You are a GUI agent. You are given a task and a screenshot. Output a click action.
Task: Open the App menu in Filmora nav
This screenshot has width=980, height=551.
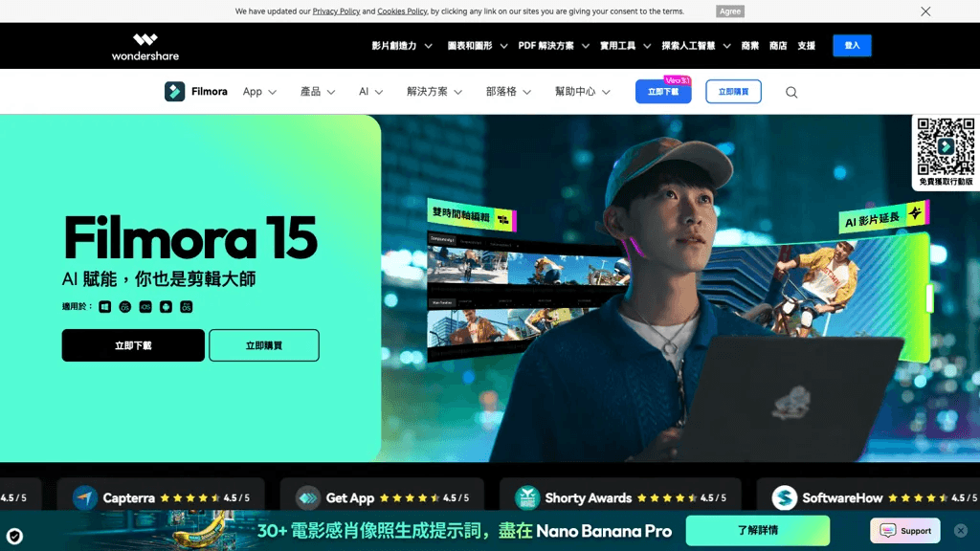tap(259, 92)
